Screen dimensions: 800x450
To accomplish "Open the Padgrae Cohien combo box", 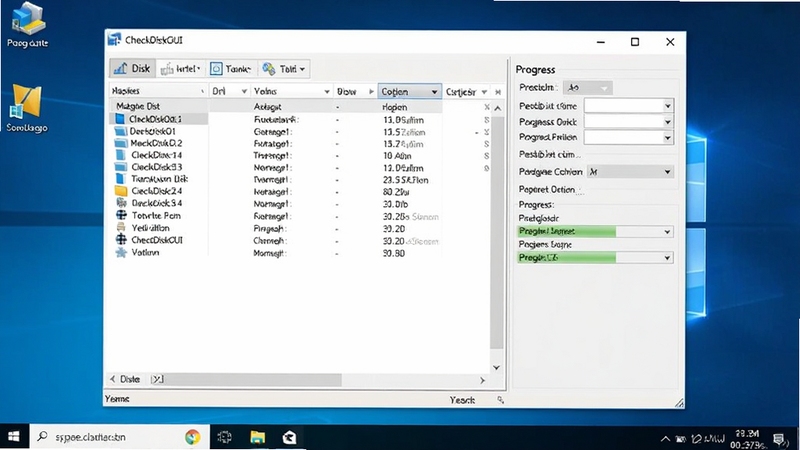I will [x=631, y=171].
